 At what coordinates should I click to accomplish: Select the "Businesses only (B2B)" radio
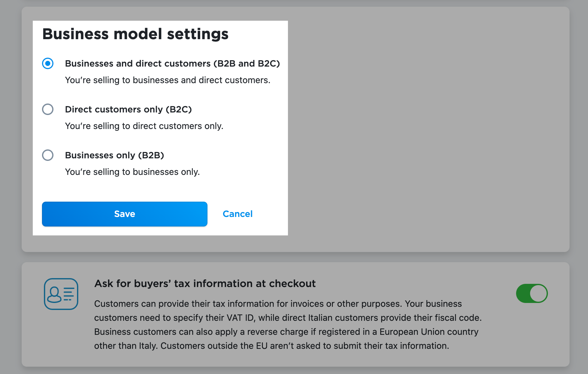48,155
